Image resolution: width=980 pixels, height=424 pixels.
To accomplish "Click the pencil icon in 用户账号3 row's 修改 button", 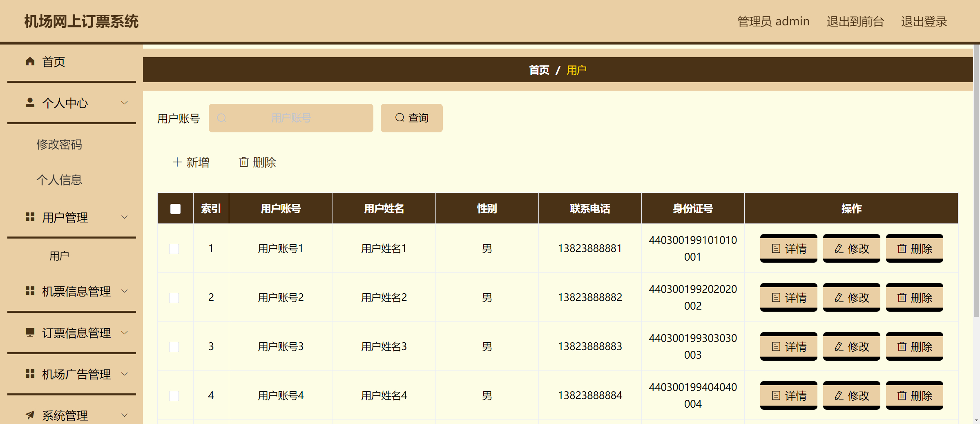I will point(839,347).
